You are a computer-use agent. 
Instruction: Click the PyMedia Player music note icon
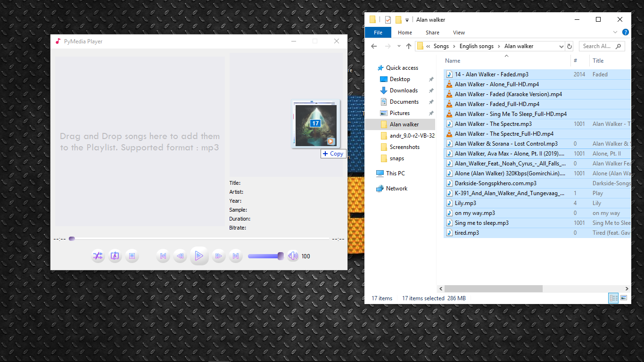click(x=58, y=41)
